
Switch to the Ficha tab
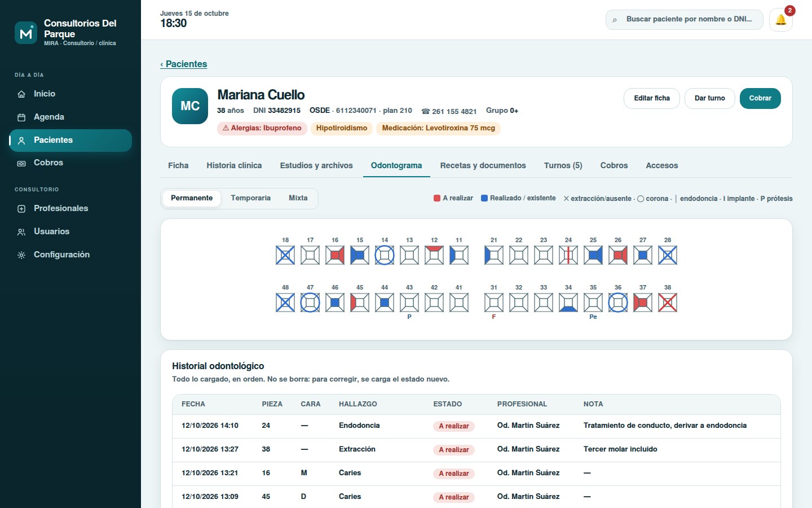tap(178, 165)
